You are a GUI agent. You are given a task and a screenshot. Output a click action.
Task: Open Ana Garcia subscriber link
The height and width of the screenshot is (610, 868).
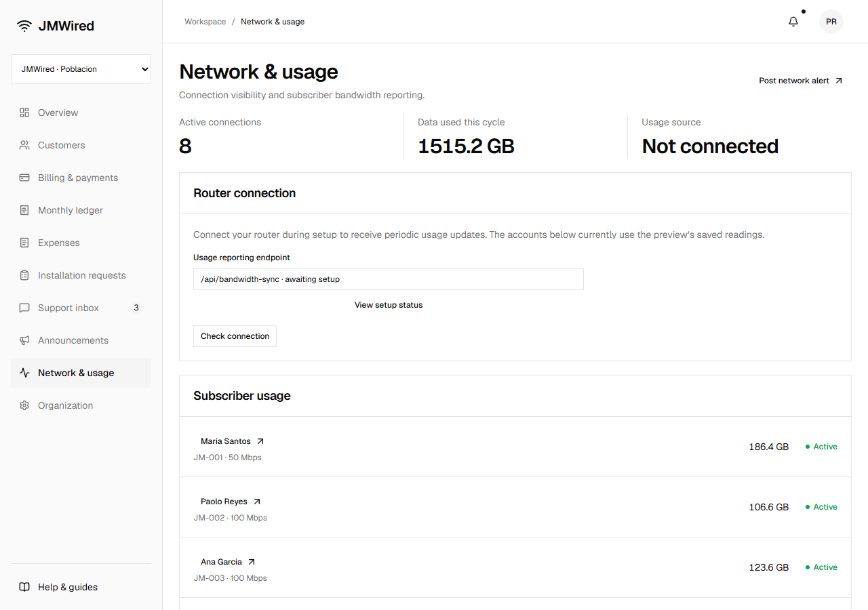(x=228, y=562)
